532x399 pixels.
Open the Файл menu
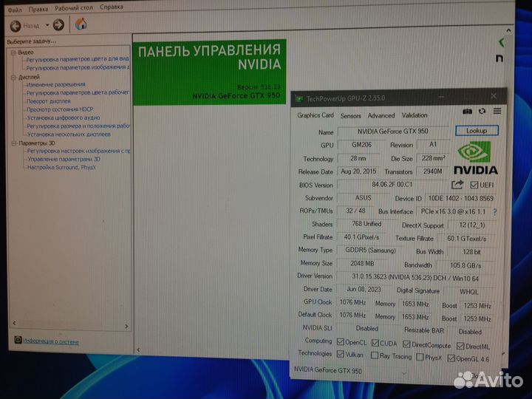coord(15,10)
